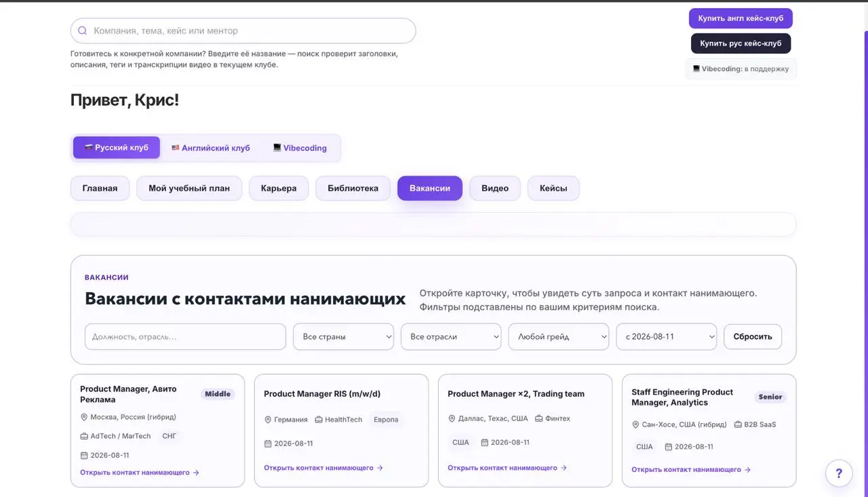Open Мой учебный план section
The width and height of the screenshot is (868, 497).
click(189, 188)
